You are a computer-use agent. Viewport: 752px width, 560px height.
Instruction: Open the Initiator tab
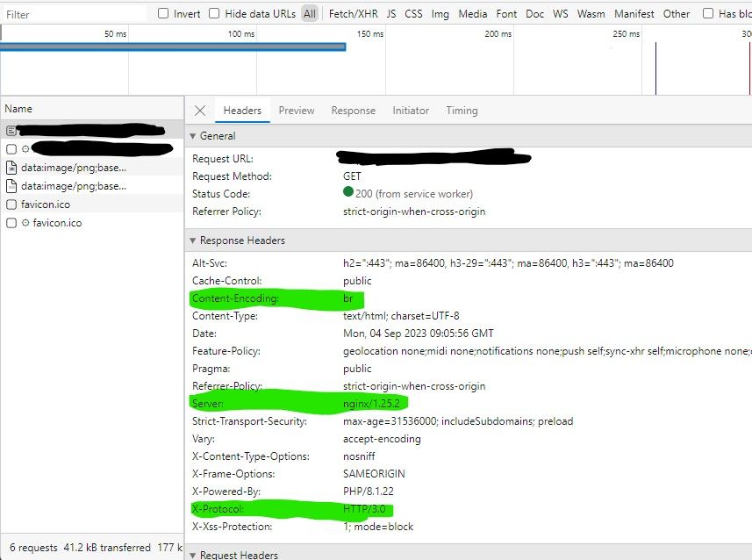point(410,111)
